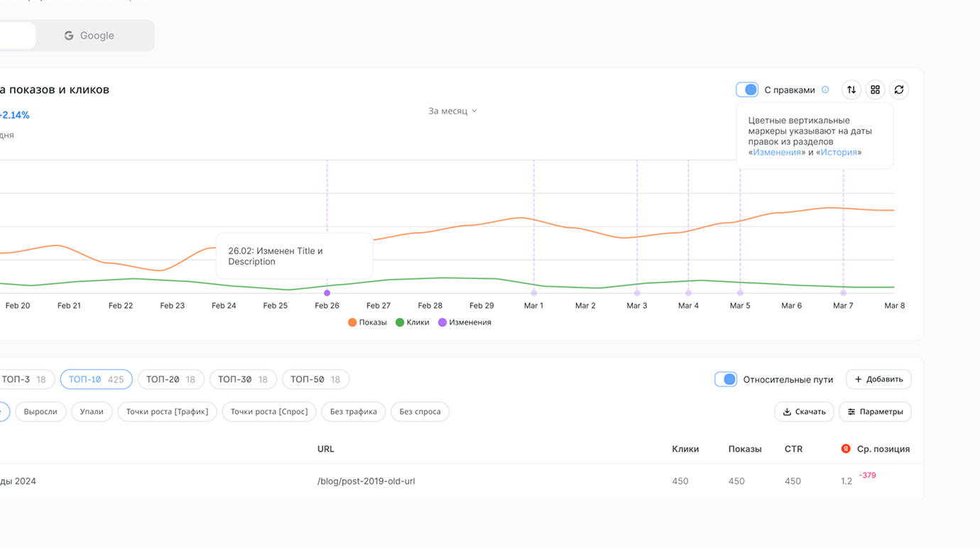Open the grid layout icon button

[875, 90]
